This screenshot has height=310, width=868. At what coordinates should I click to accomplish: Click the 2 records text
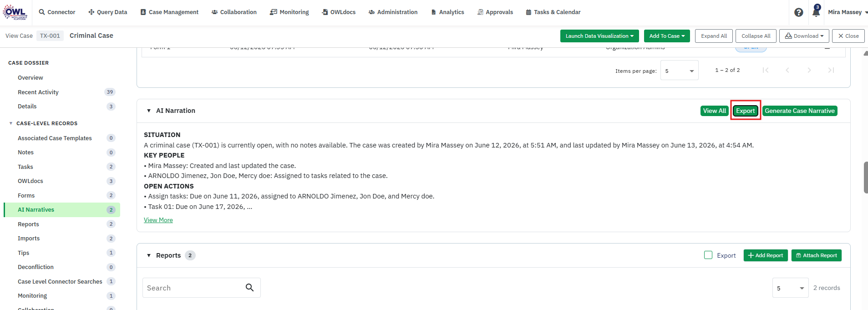(x=827, y=288)
